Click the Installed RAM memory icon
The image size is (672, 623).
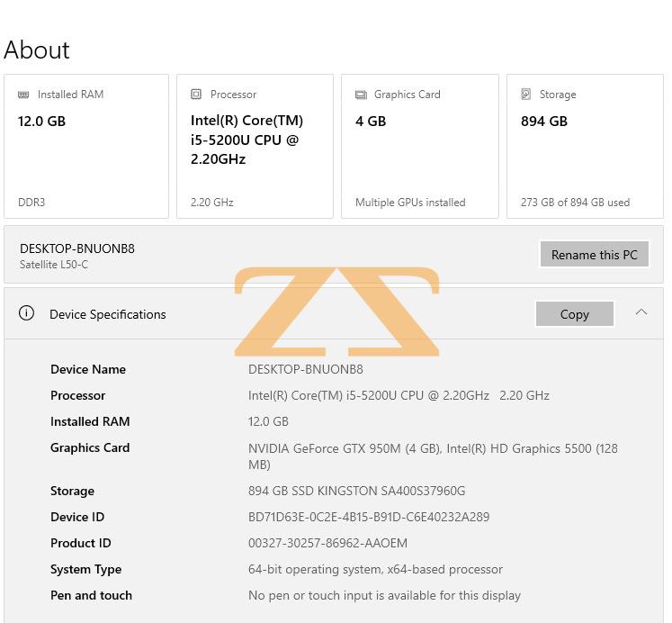(x=23, y=95)
